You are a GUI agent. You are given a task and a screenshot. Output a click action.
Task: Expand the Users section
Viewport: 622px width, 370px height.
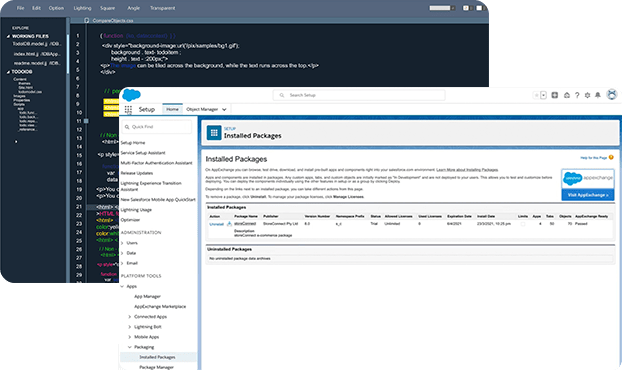click(x=122, y=243)
